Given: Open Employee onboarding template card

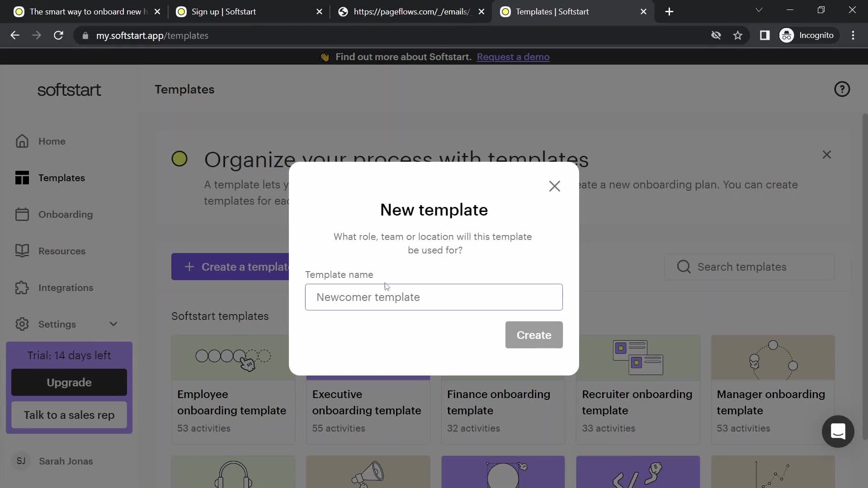Looking at the screenshot, I should coord(233,389).
